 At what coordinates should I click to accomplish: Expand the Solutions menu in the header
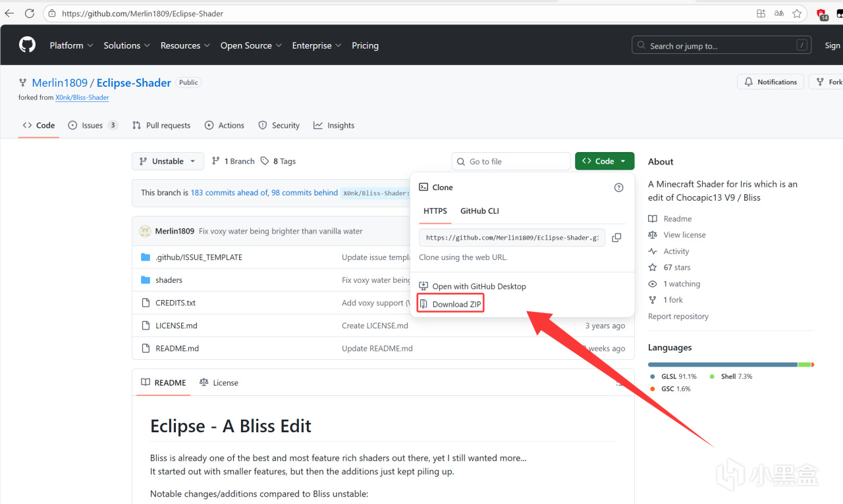pyautogui.click(x=127, y=45)
